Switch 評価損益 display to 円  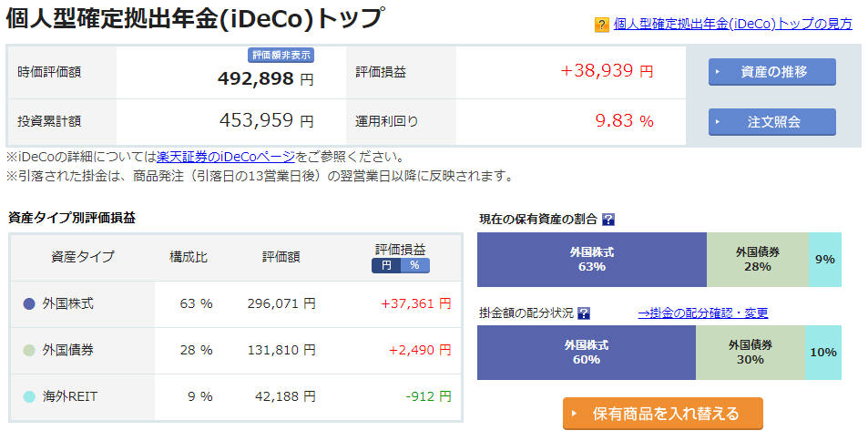pyautogui.click(x=386, y=266)
